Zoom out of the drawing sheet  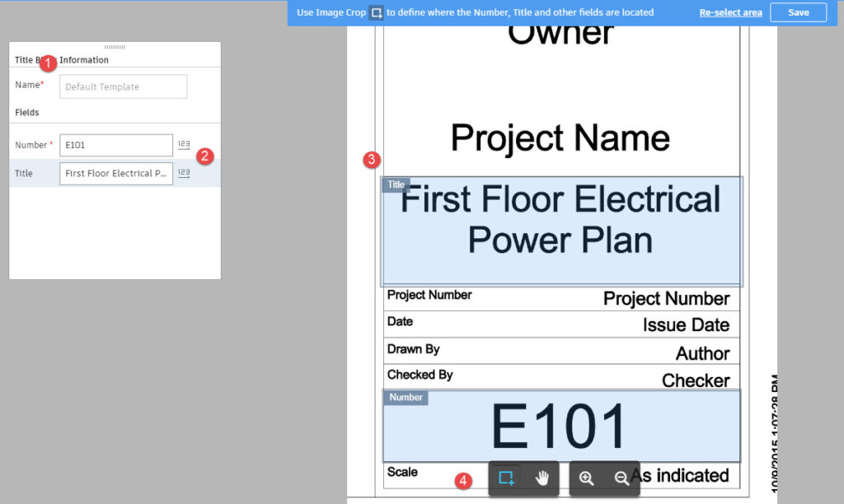coord(622,478)
